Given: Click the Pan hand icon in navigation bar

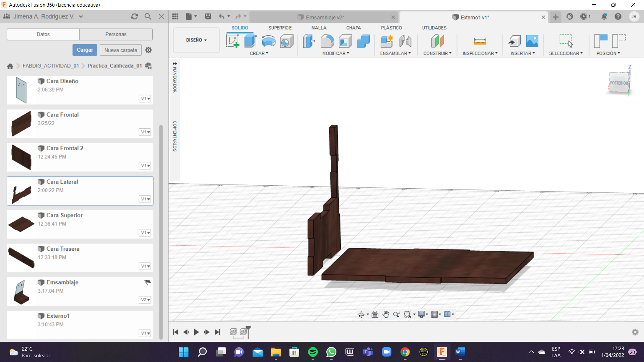Looking at the screenshot, I should coord(386,314).
